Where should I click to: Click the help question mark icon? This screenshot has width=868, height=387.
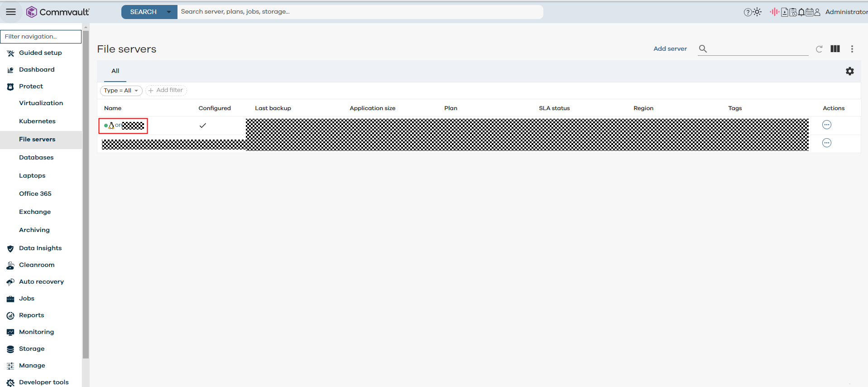747,12
